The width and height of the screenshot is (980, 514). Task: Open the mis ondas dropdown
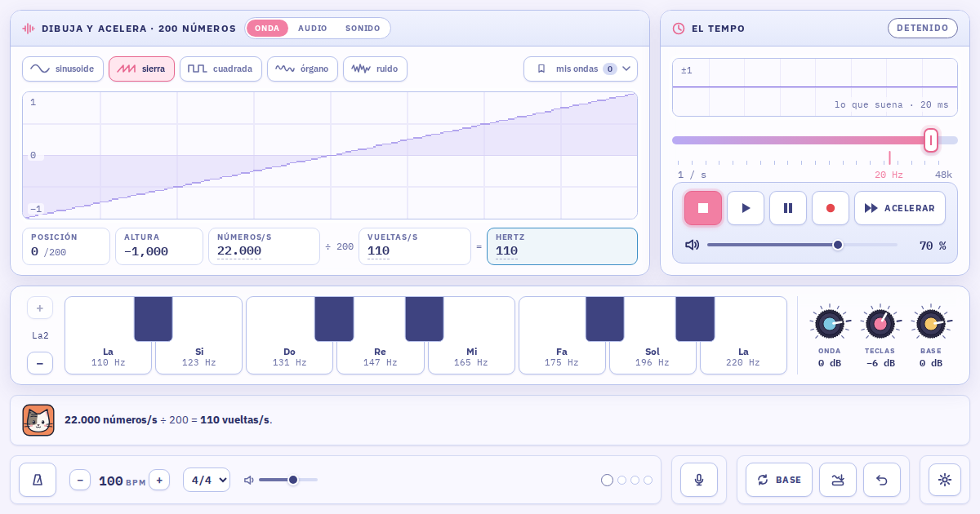(x=581, y=69)
